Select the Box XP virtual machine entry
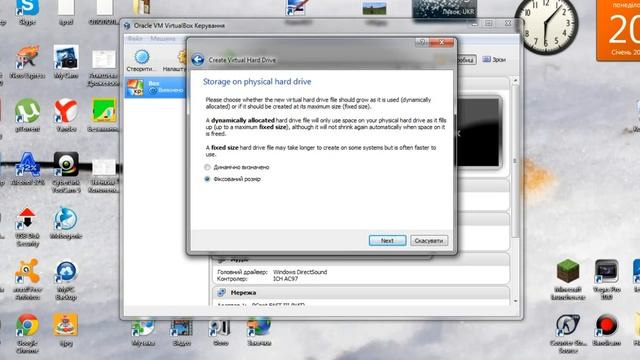 click(x=155, y=87)
